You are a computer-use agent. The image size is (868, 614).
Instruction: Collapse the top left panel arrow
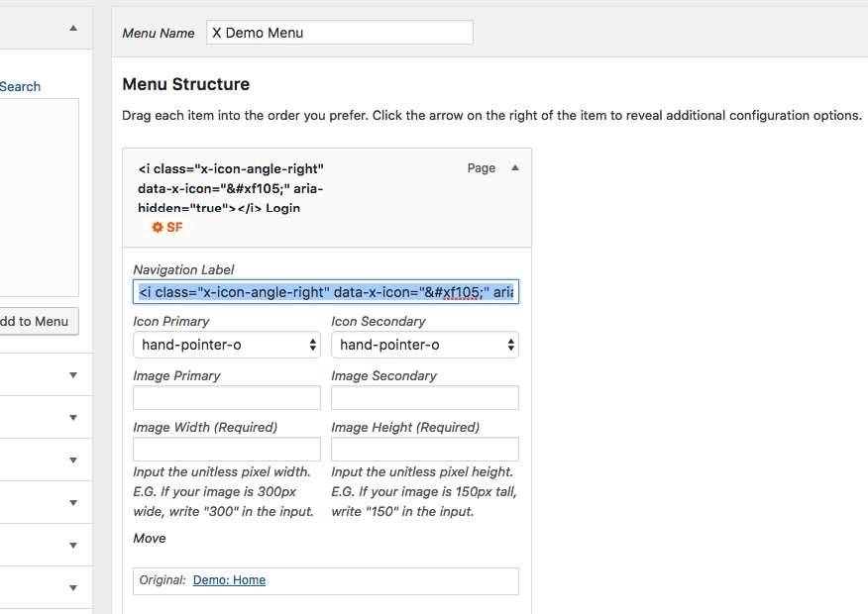[72, 29]
